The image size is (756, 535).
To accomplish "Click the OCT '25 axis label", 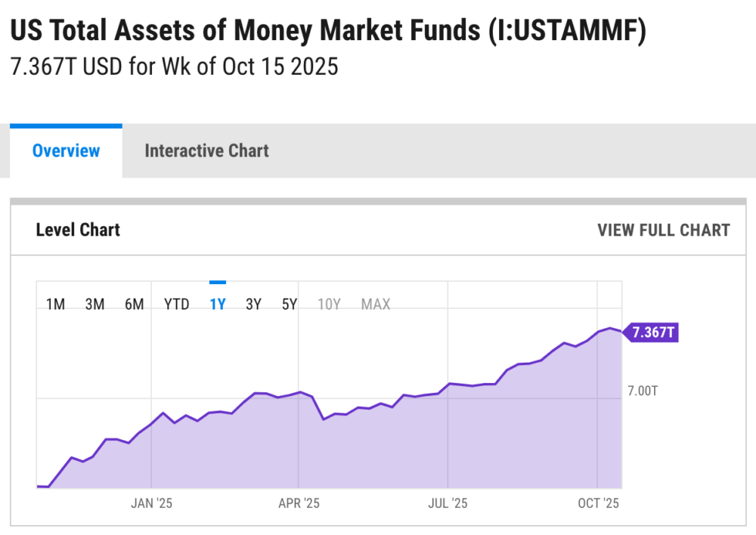I will [598, 503].
